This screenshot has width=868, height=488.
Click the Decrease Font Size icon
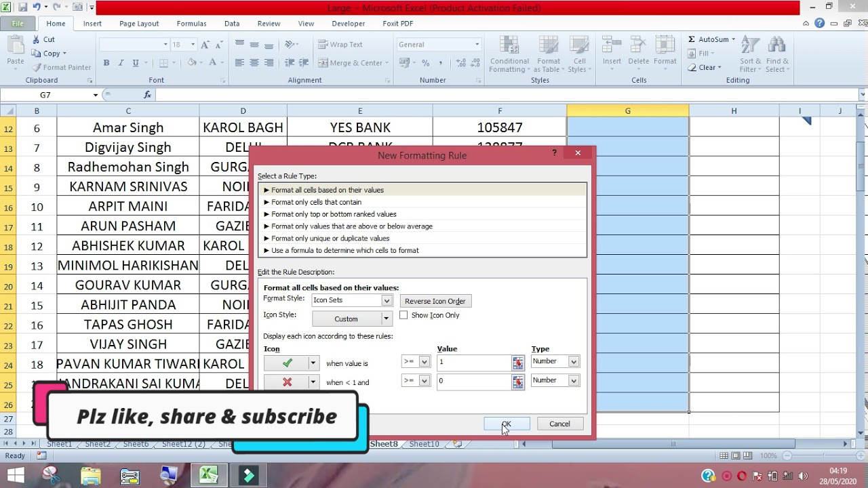218,45
